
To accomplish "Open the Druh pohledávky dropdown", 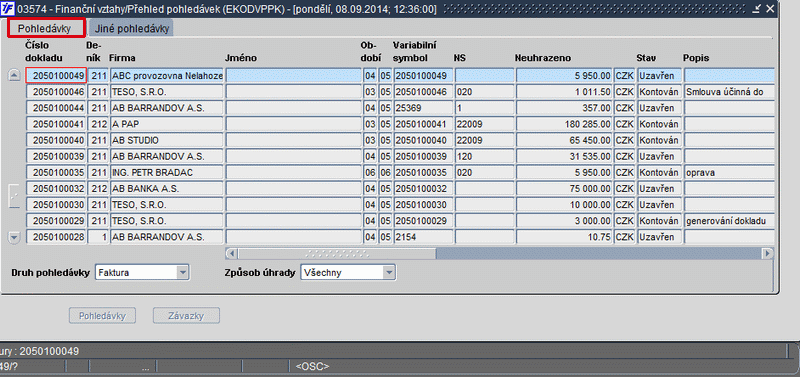I will coord(183,273).
